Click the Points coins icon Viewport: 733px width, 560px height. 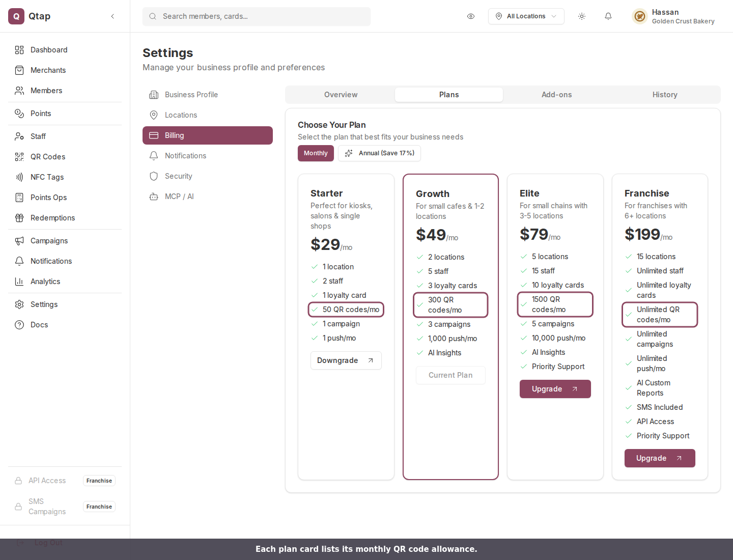[19, 114]
